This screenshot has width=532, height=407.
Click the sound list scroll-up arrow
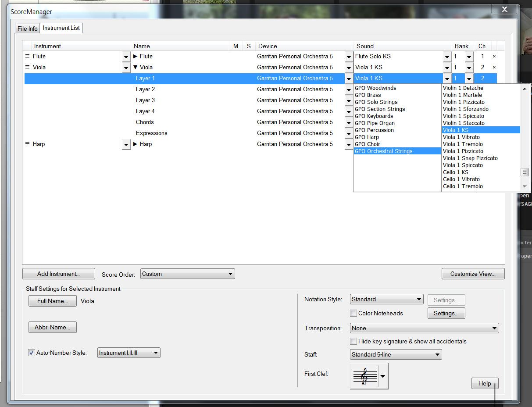525,89
